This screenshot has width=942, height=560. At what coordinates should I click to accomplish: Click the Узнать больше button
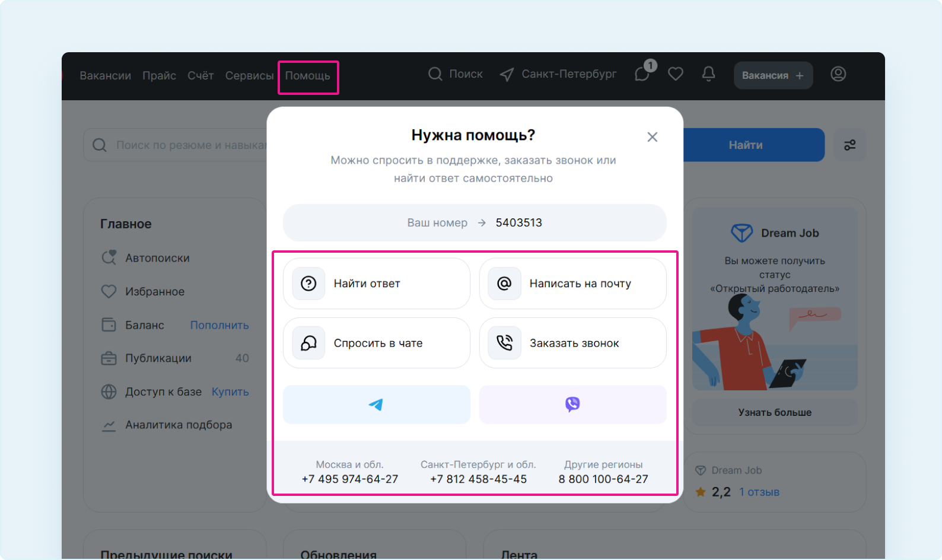pyautogui.click(x=775, y=412)
